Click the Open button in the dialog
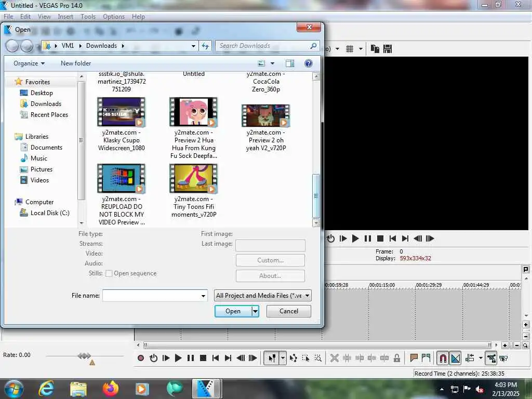 coord(233,311)
